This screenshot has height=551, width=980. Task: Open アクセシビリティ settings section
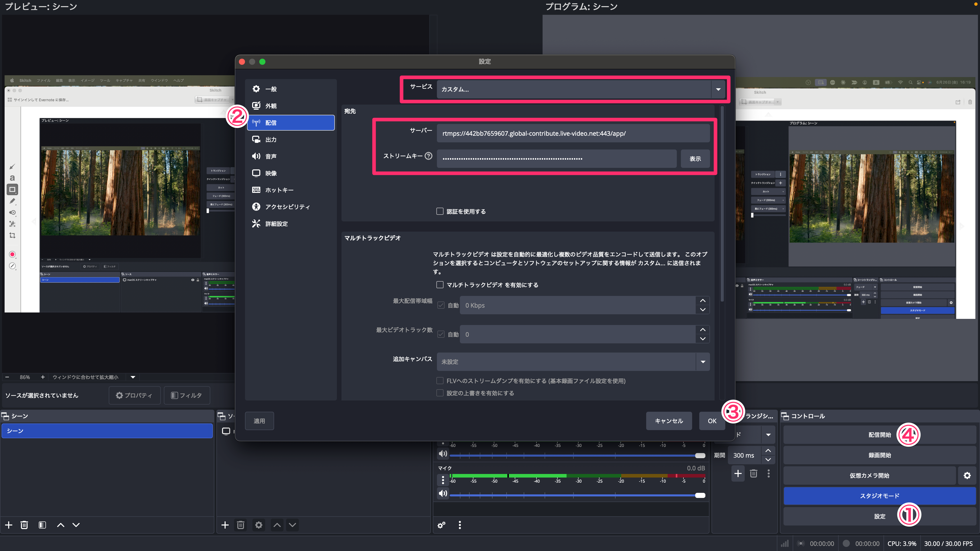coord(291,206)
